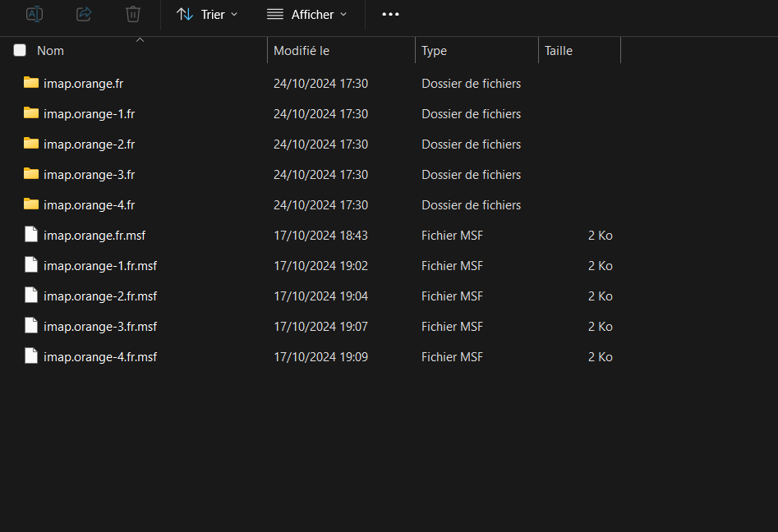
Task: Select the imap.orange-1.fr folder name
Action: point(89,113)
